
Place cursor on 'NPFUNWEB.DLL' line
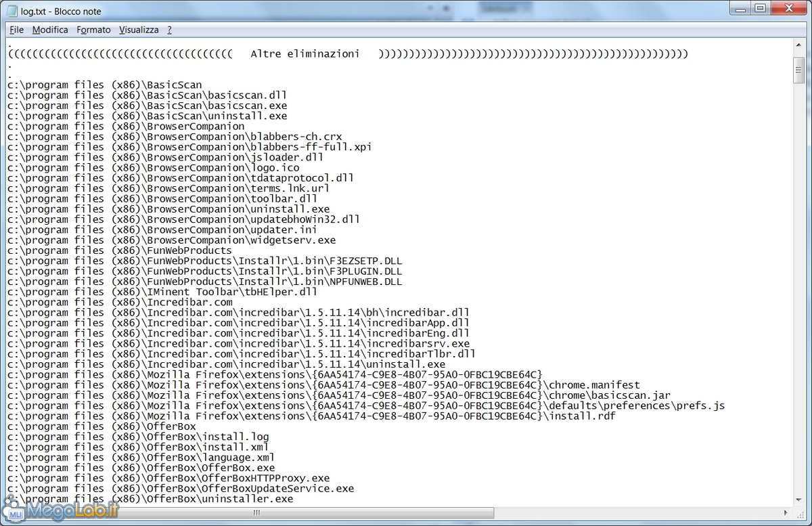[x=205, y=282]
